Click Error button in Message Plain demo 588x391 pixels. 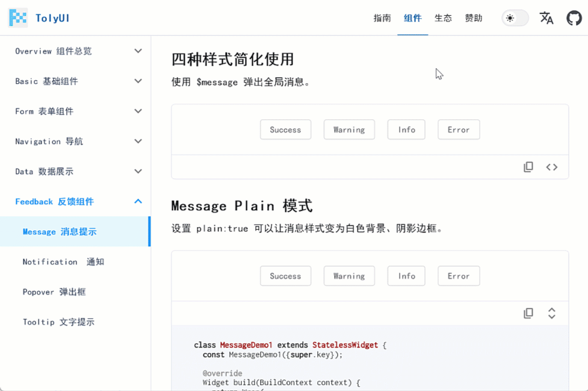coord(459,276)
